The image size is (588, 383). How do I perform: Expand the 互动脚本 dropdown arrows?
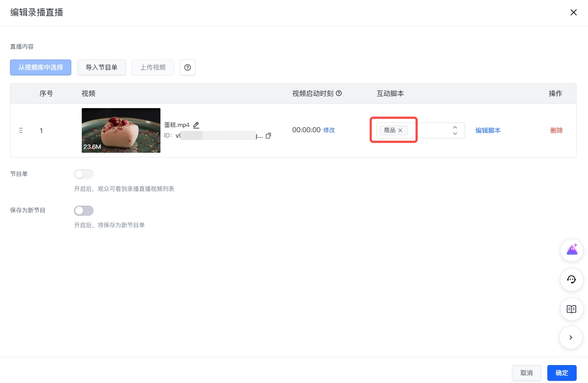(x=455, y=130)
